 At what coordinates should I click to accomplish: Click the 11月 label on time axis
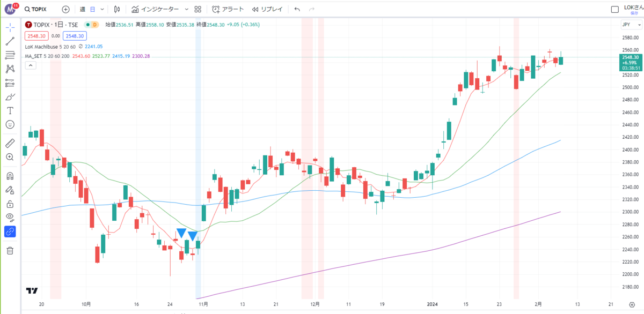[x=203, y=303]
